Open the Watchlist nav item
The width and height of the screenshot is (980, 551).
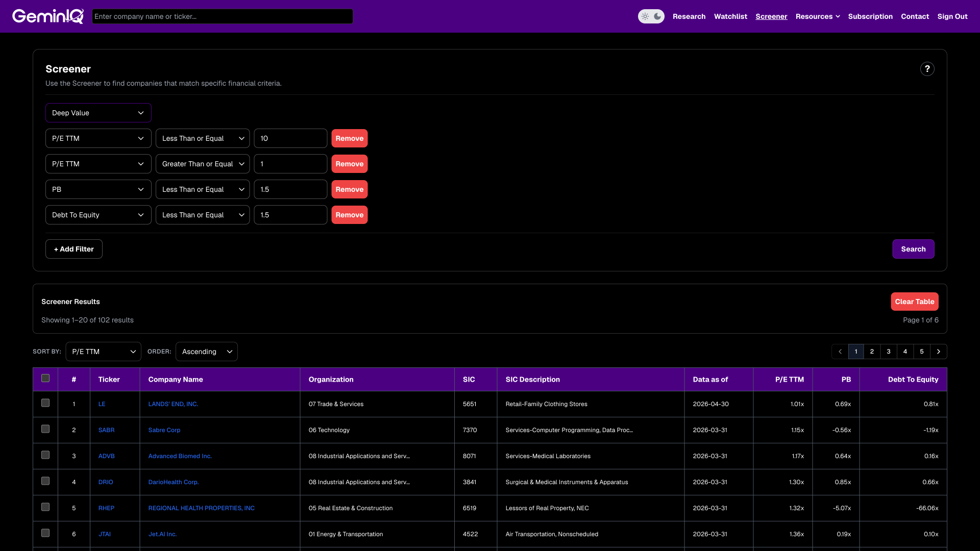click(730, 16)
